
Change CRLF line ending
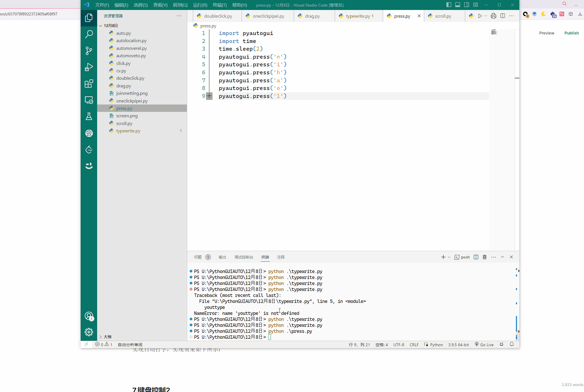[x=414, y=344]
